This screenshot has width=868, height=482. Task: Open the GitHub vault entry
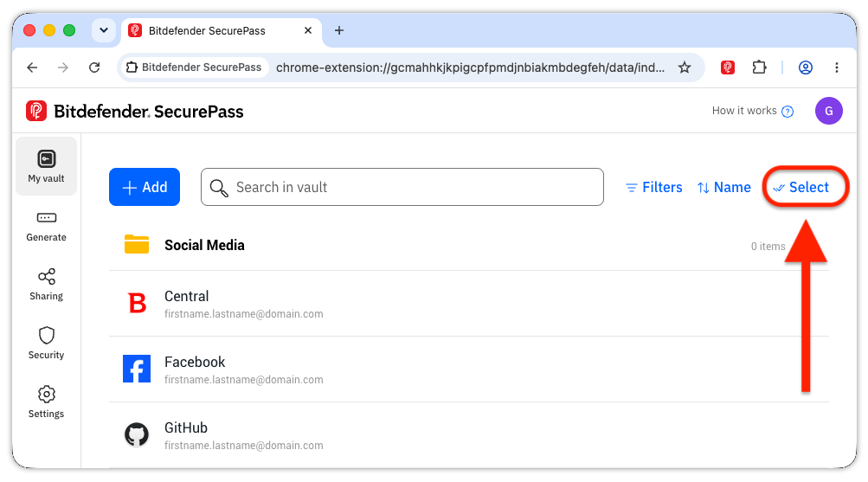[x=469, y=435]
